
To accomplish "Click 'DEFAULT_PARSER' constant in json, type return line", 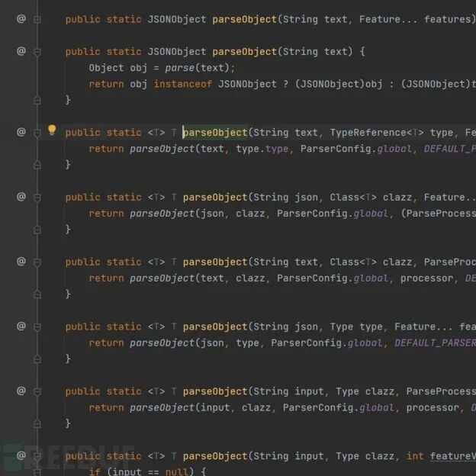I will (435, 343).
